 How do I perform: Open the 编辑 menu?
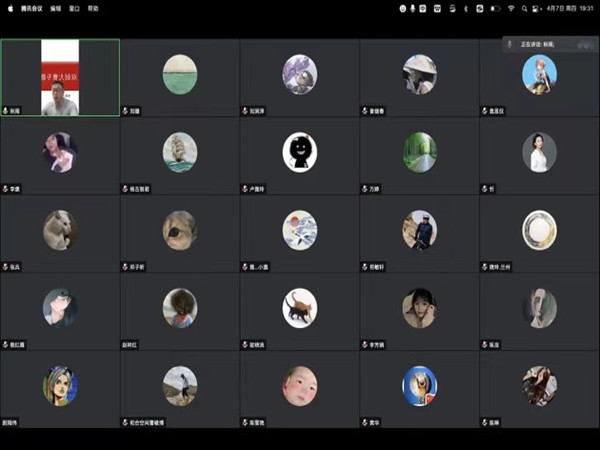(56, 8)
